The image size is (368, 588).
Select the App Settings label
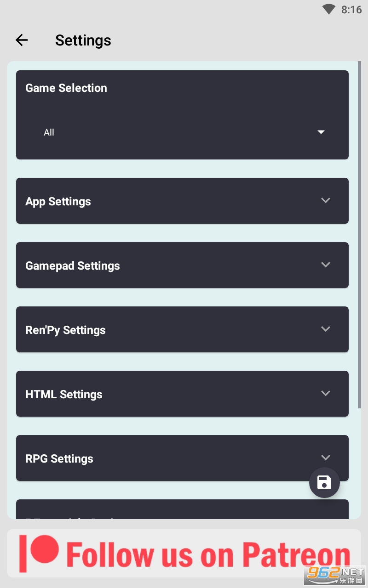click(58, 201)
